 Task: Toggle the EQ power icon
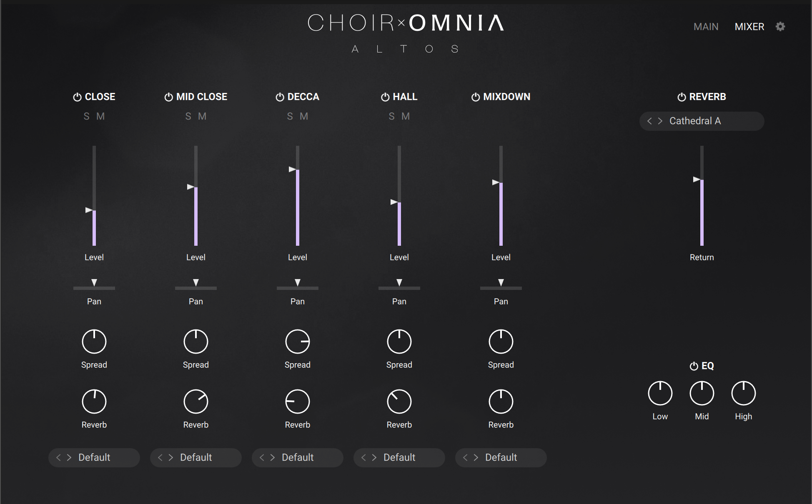tap(694, 366)
